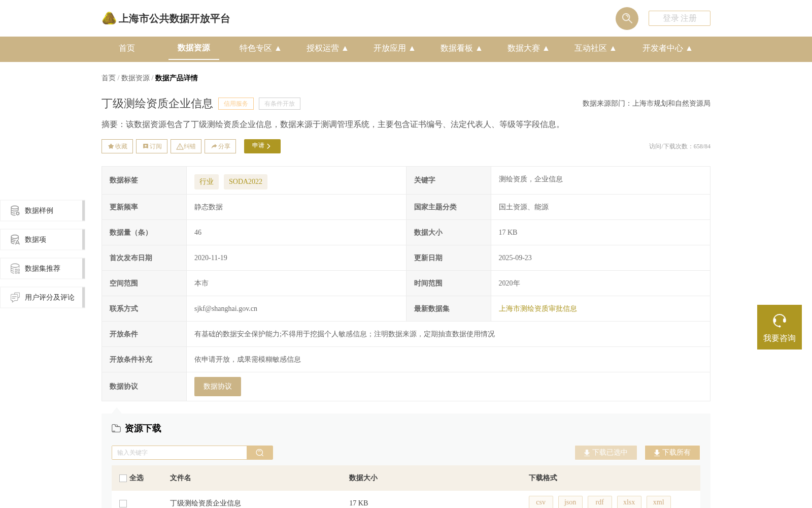Click the 2025-09-23 update date
812x508 pixels.
pos(515,258)
